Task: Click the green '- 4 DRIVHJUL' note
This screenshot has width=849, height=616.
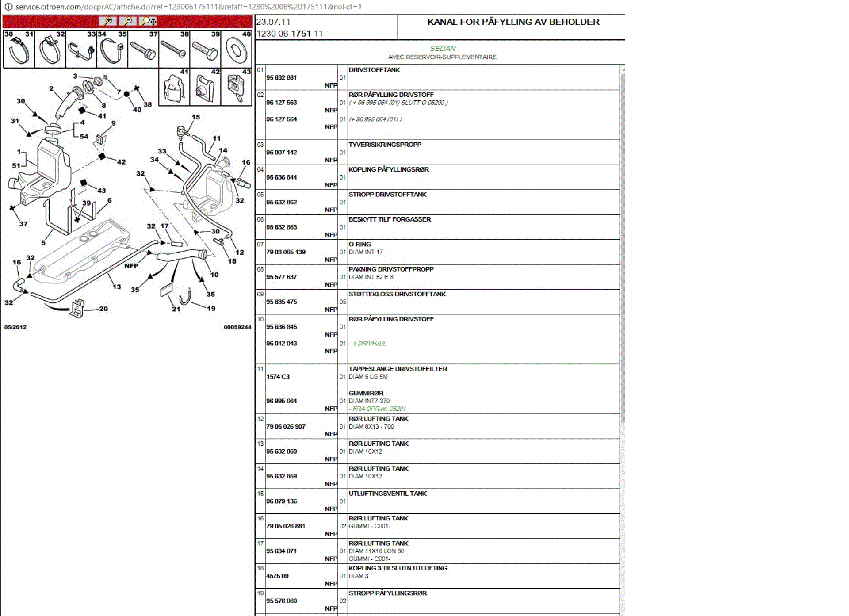Action: click(x=367, y=343)
